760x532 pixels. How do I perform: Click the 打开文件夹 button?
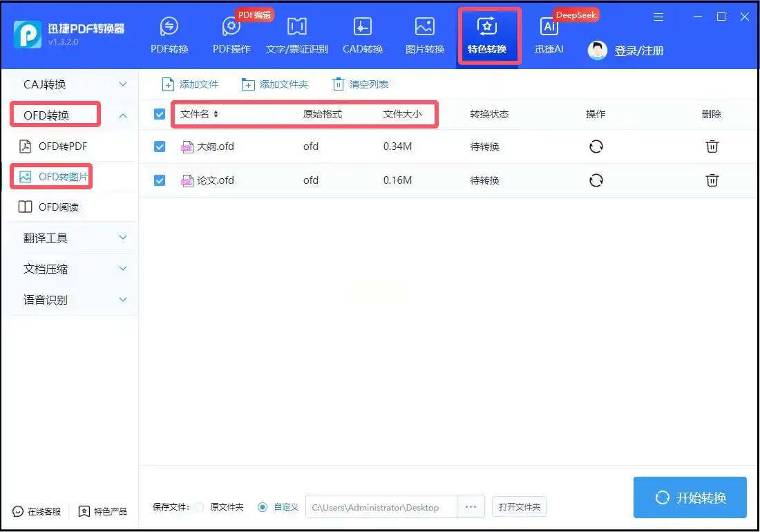[x=519, y=507]
